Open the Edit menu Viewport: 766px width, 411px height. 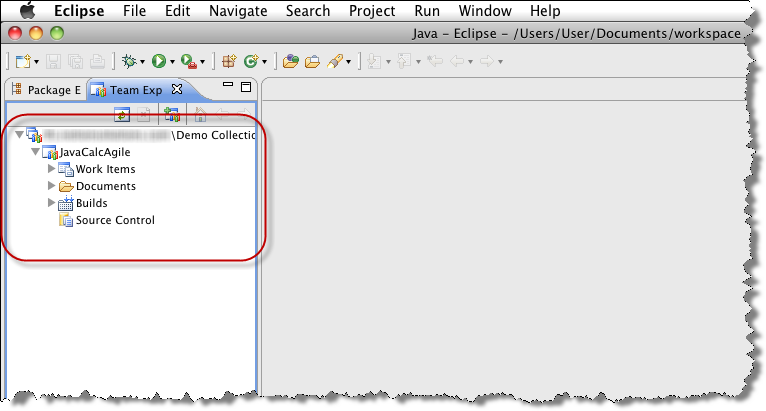pyautogui.click(x=177, y=11)
